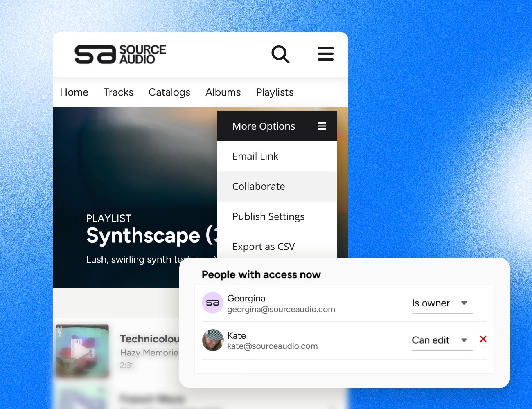
Task: Click the Technicolour track title
Action: 150,339
